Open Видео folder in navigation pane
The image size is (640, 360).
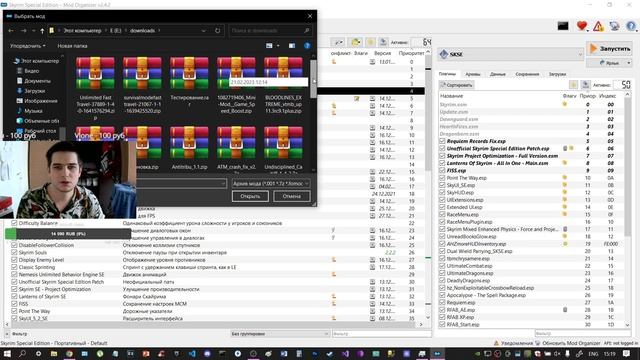click(28, 71)
